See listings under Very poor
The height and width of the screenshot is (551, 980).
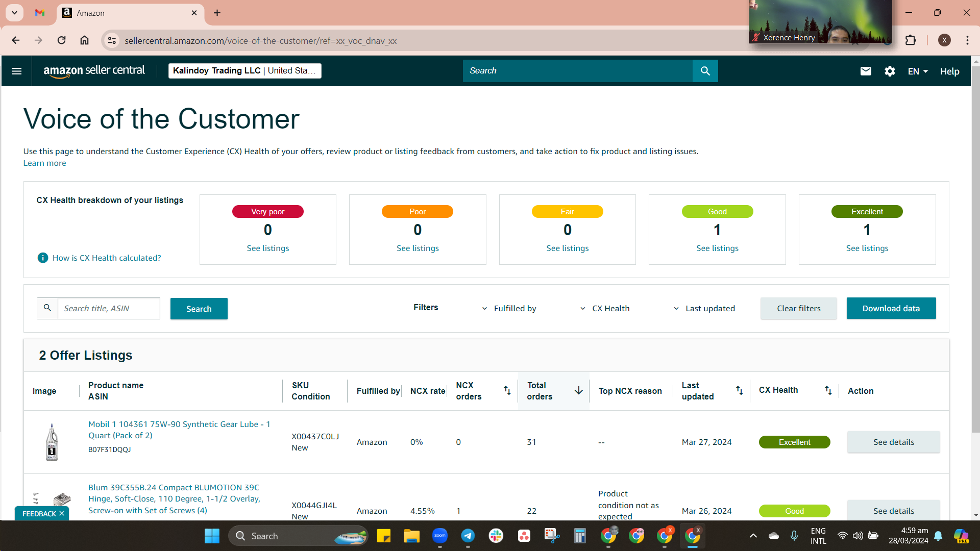[x=268, y=248]
